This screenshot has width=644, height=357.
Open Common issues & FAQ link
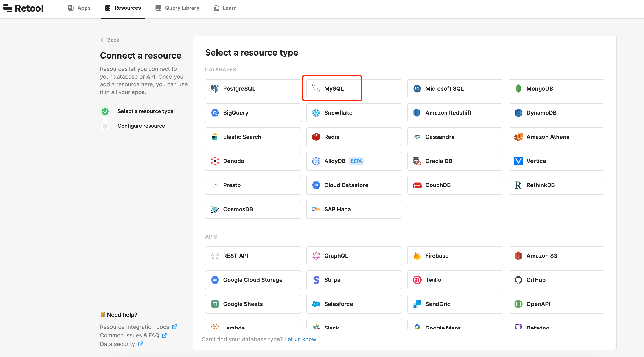pos(134,335)
